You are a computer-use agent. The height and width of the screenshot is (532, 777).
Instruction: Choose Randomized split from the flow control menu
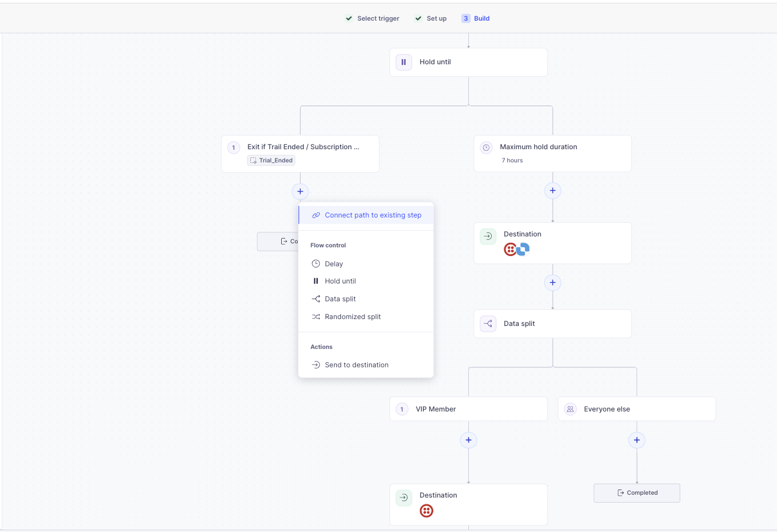[x=353, y=316]
